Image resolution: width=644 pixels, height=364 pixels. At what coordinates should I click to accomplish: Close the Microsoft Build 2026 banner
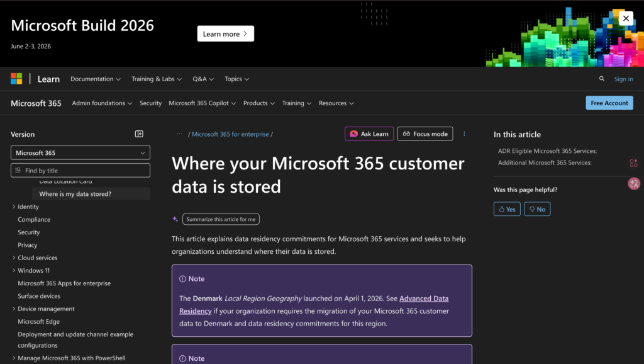coord(625,18)
